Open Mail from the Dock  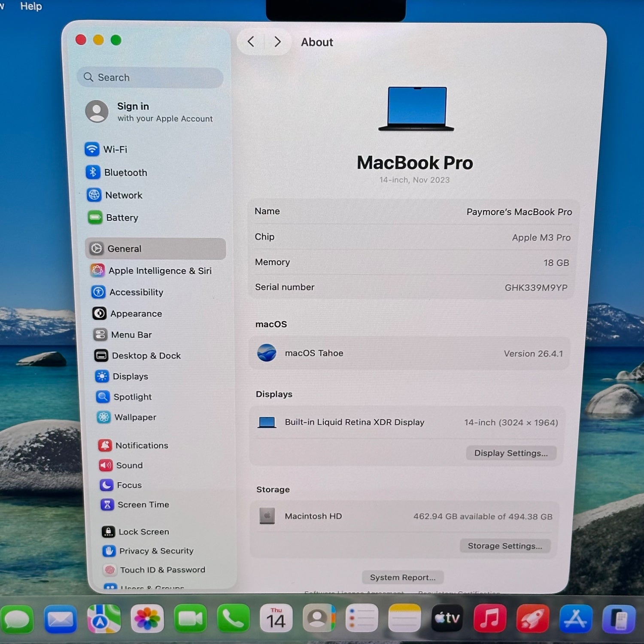(61, 619)
